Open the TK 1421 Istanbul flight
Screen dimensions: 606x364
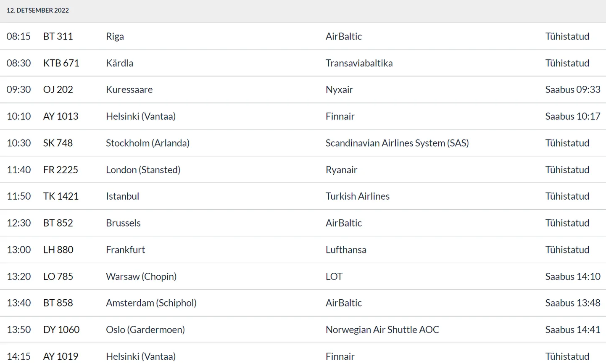303,196
